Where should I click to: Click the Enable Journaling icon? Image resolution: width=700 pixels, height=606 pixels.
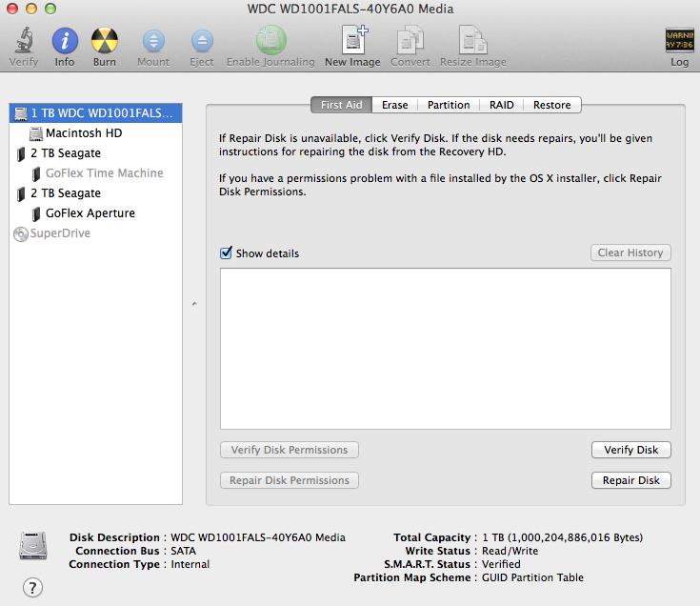click(x=270, y=40)
